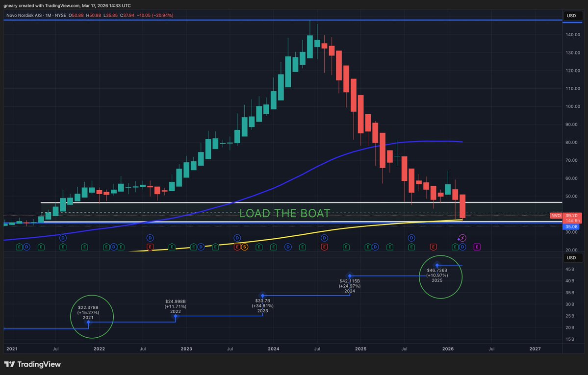The height and width of the screenshot is (375, 588).
Task: Click the C37.94 close value in the legend
Action: click(x=127, y=15)
